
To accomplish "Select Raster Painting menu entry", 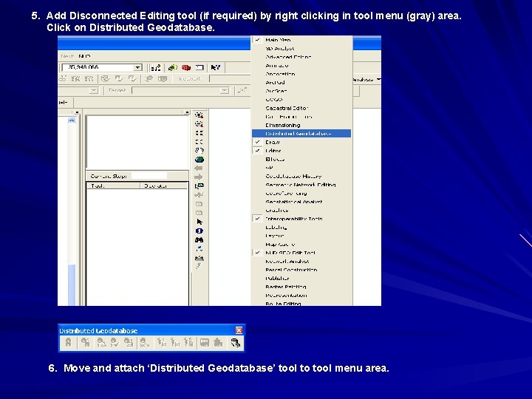I will point(301,287).
